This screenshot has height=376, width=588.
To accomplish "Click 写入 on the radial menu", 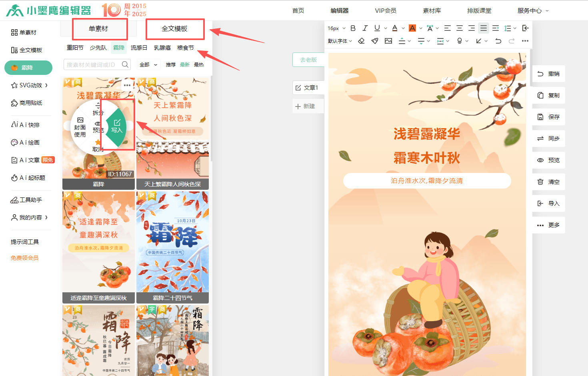I will point(117,126).
